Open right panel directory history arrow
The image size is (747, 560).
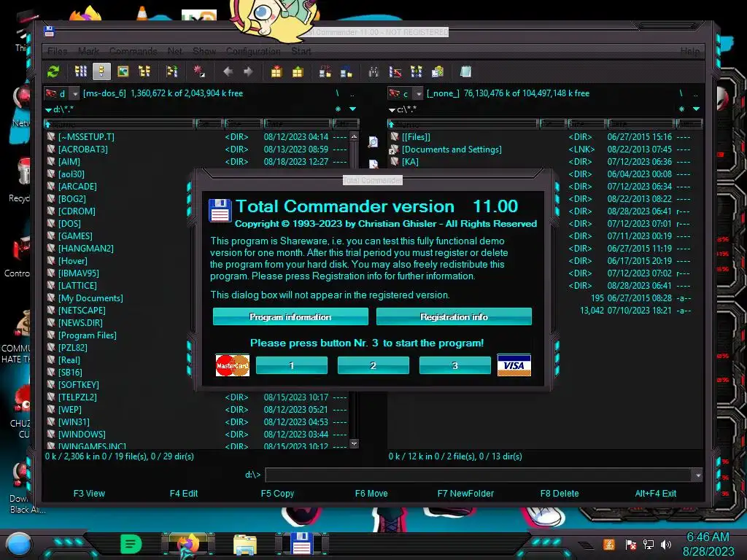click(697, 109)
